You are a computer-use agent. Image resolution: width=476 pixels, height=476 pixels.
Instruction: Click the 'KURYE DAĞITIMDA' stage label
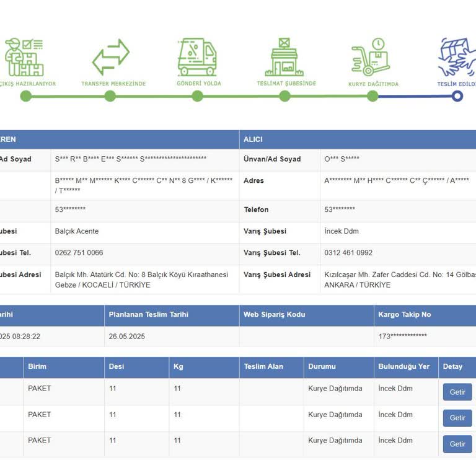click(373, 84)
